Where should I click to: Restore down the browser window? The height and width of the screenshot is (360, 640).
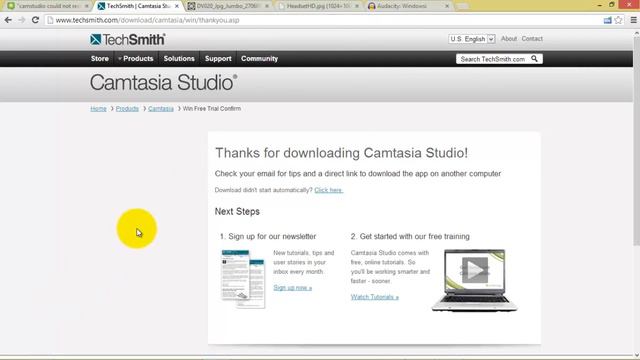pyautogui.click(x=611, y=5)
